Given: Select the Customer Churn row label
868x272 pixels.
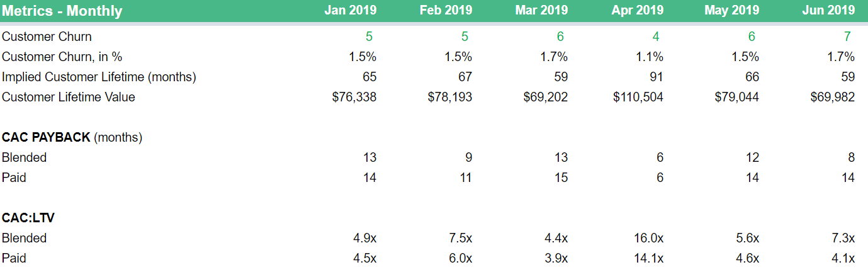Looking at the screenshot, I should pos(47,37).
